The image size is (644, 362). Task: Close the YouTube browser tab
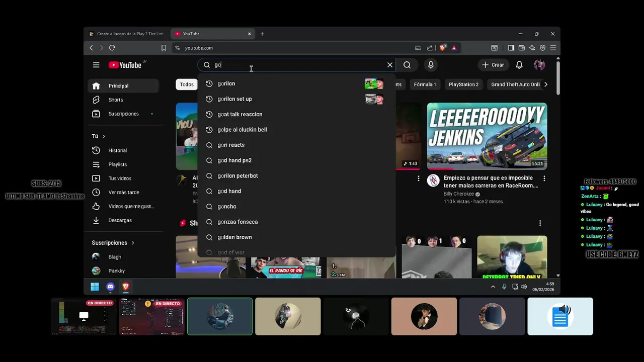249,34
